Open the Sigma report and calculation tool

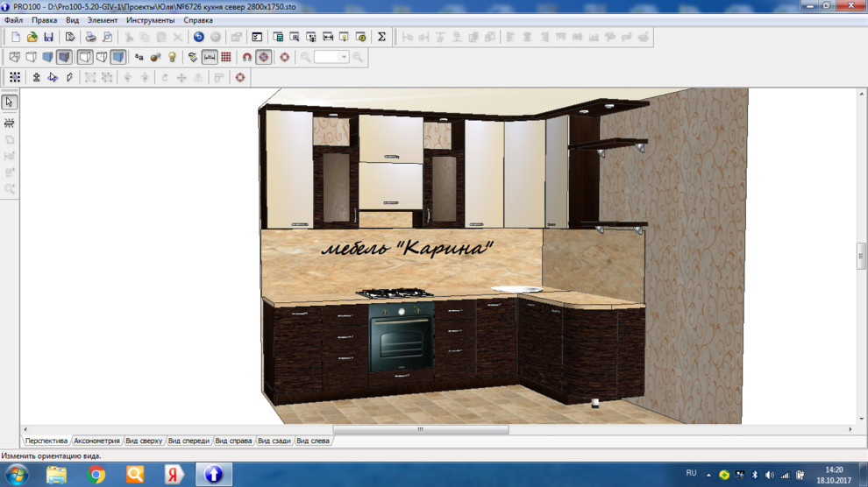tap(381, 37)
